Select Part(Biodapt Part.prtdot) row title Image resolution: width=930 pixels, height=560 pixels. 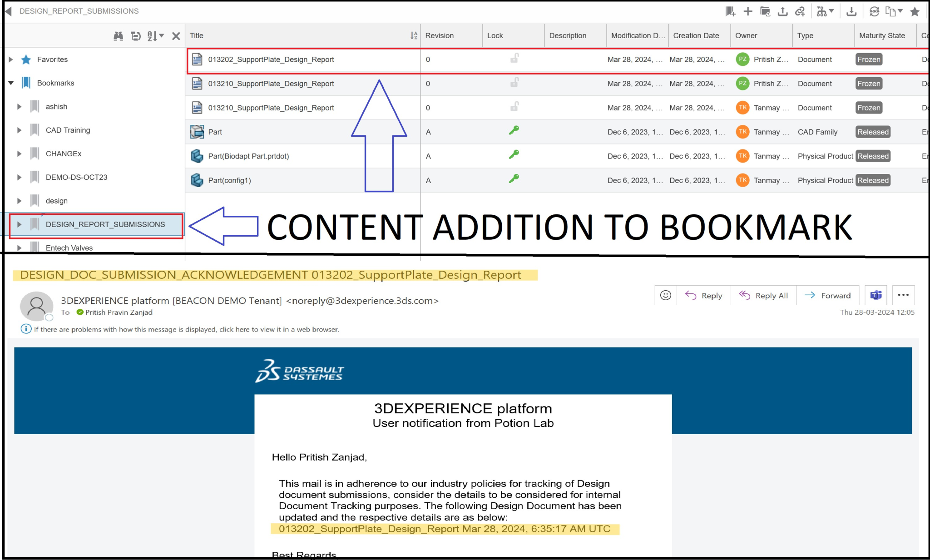[x=248, y=156]
